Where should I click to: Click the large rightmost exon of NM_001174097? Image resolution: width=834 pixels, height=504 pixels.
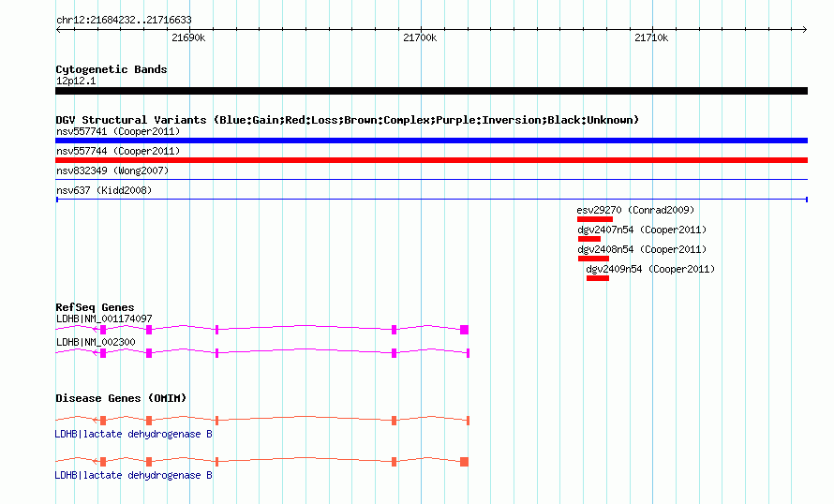tap(465, 330)
